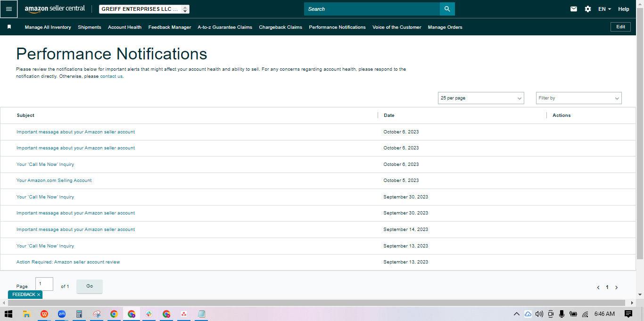The width and height of the screenshot is (644, 321).
Task: Click the Help link
Action: [x=624, y=9]
